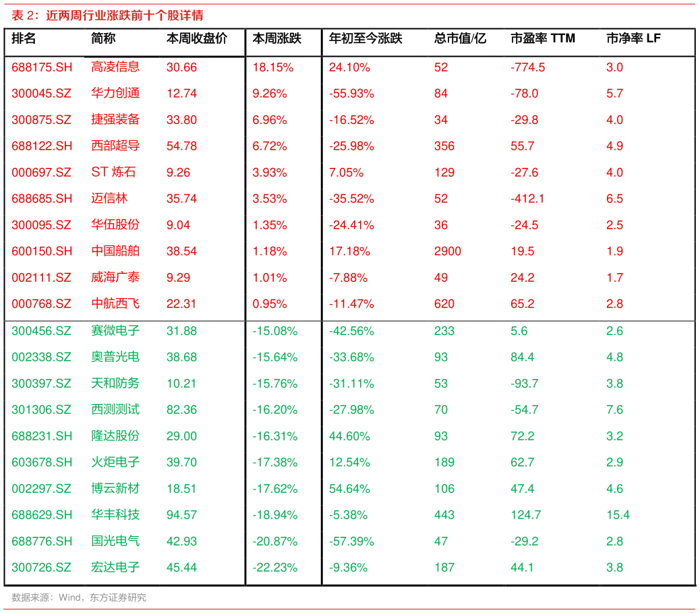
Task: Click the stock name "赛微电子"
Action: (x=115, y=330)
